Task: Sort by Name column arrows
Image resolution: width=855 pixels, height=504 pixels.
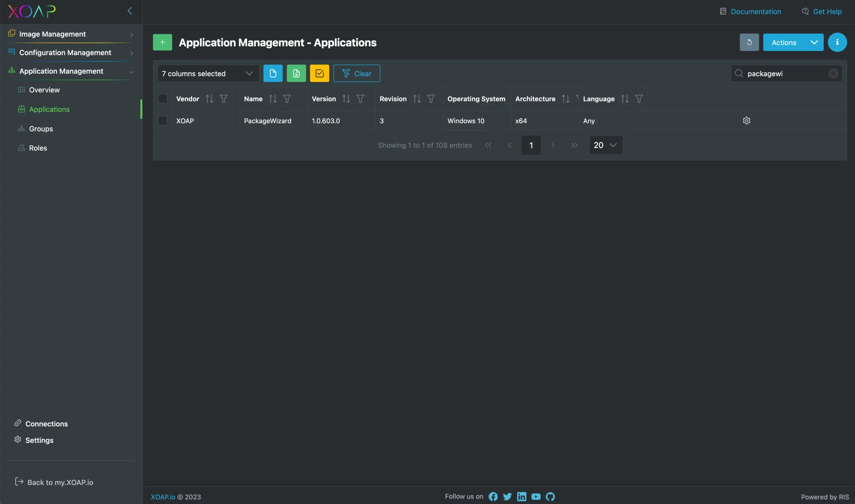Action: pos(273,99)
